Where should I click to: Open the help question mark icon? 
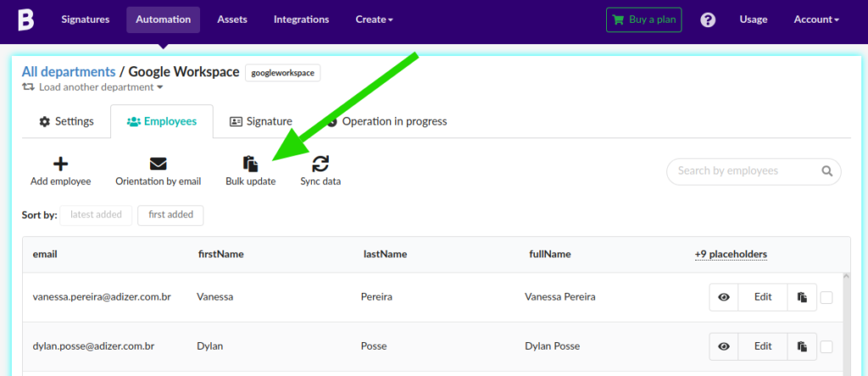[x=708, y=20]
